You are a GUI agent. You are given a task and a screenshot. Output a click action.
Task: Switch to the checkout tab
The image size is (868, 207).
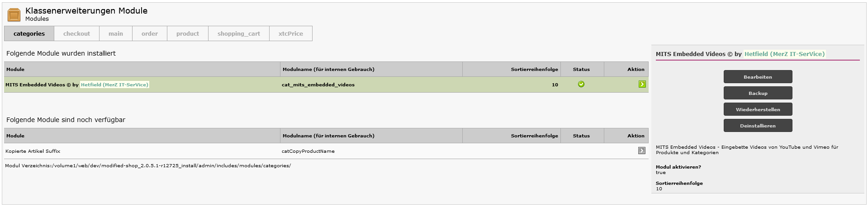pos(76,33)
